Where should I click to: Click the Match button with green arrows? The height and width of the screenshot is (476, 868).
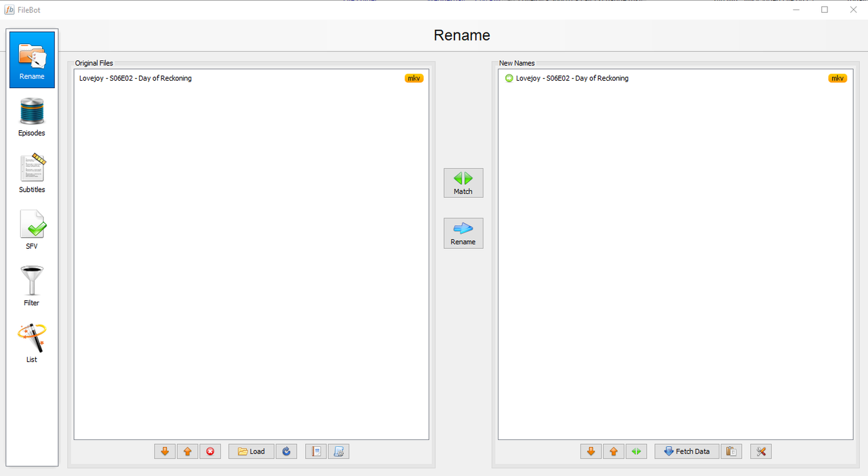pyautogui.click(x=463, y=183)
